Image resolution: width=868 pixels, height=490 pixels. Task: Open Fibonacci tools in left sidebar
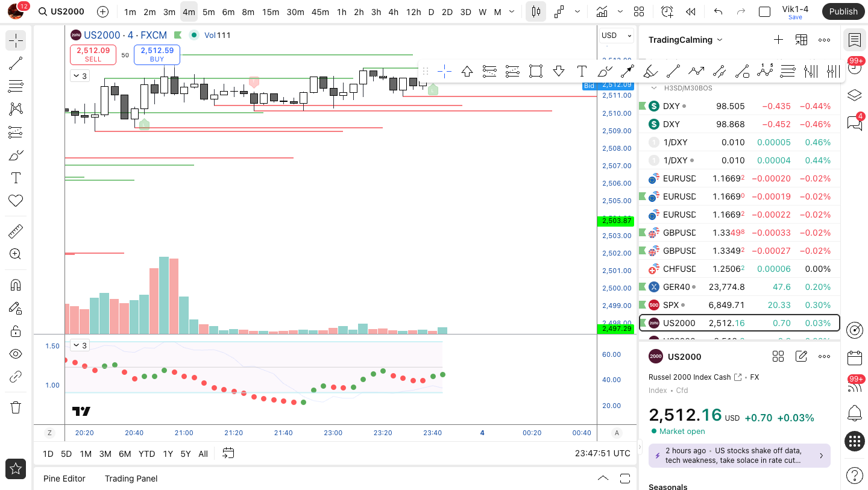(16, 86)
